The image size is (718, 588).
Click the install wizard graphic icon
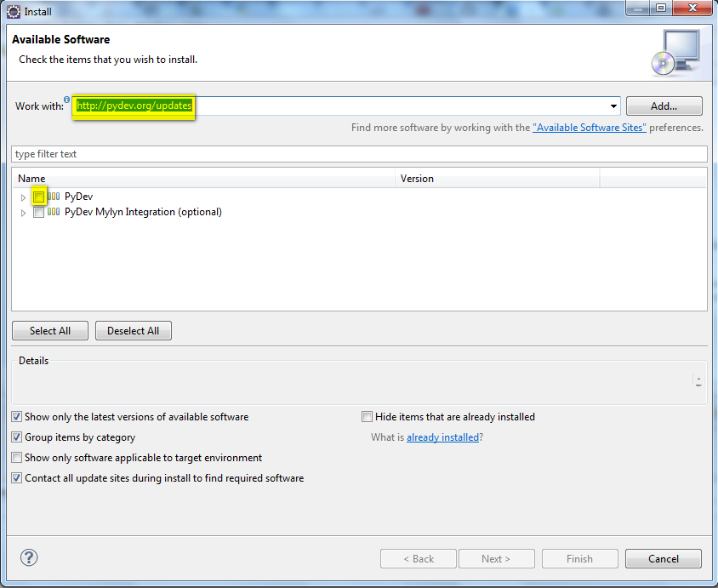click(678, 53)
